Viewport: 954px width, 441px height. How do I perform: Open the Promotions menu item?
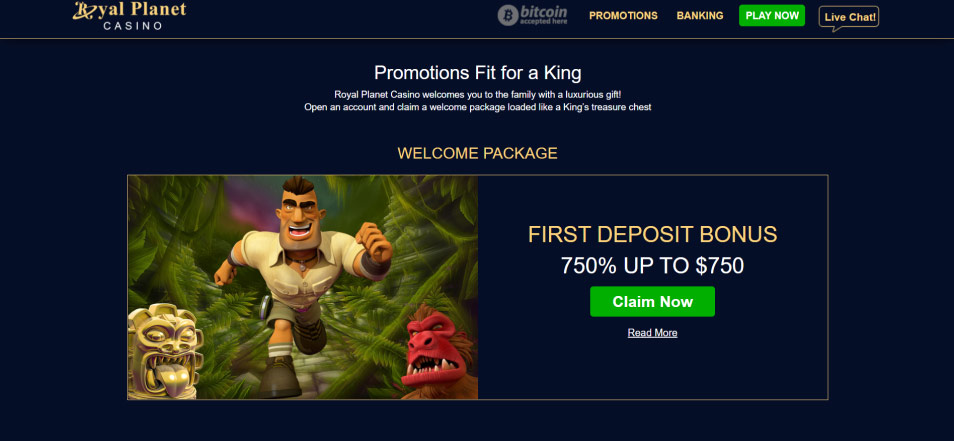point(623,16)
